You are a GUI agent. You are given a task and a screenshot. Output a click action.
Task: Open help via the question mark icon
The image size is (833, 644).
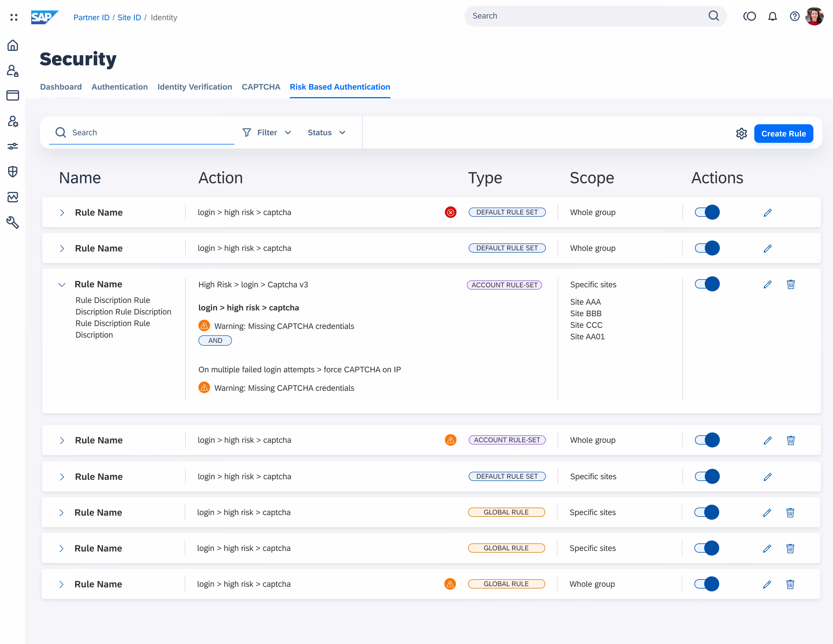pyautogui.click(x=795, y=16)
